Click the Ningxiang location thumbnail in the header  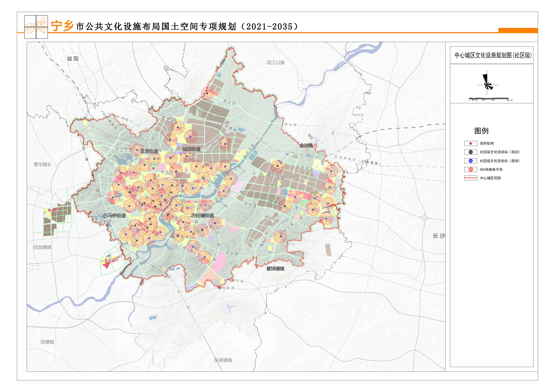(36, 27)
